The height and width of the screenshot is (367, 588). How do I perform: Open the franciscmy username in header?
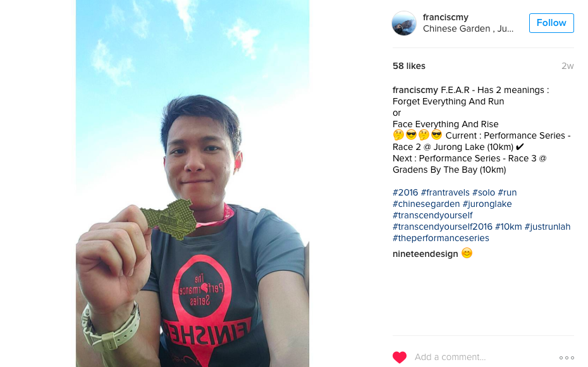446,17
